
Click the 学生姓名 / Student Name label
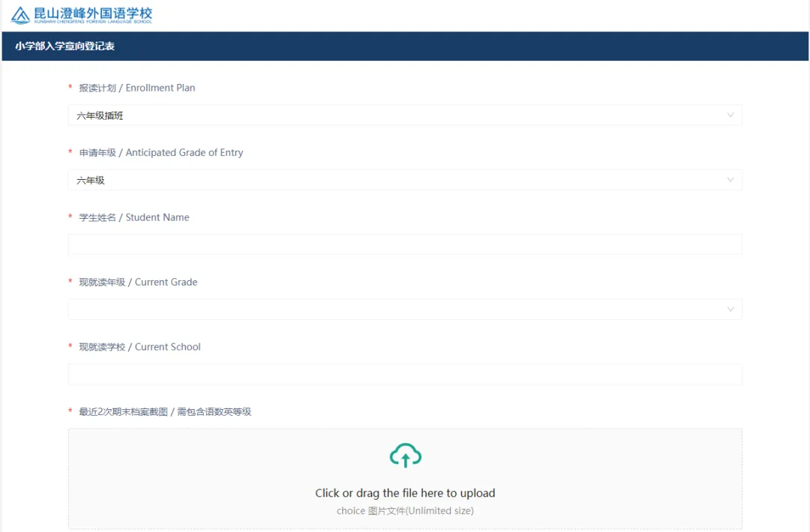133,217
